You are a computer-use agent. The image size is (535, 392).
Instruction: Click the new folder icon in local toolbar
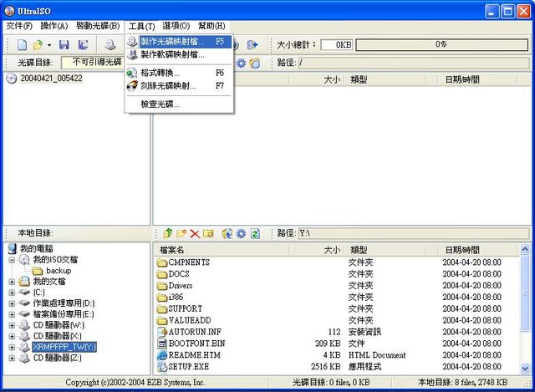coord(181,233)
